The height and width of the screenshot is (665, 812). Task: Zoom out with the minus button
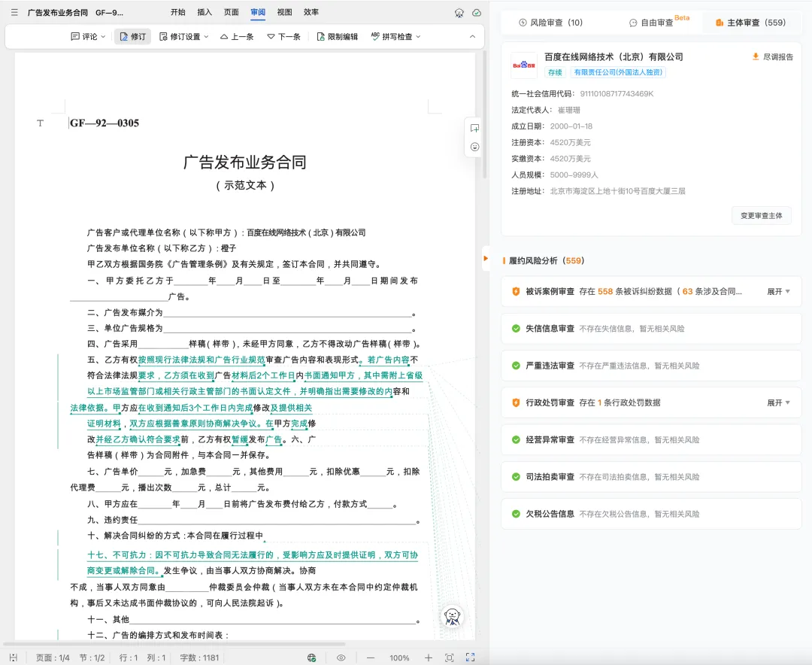[x=370, y=657]
